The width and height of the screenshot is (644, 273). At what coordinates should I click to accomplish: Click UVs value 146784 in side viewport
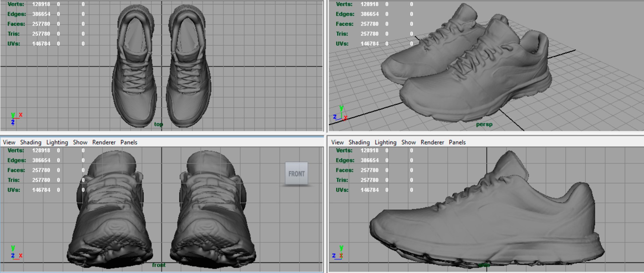370,190
